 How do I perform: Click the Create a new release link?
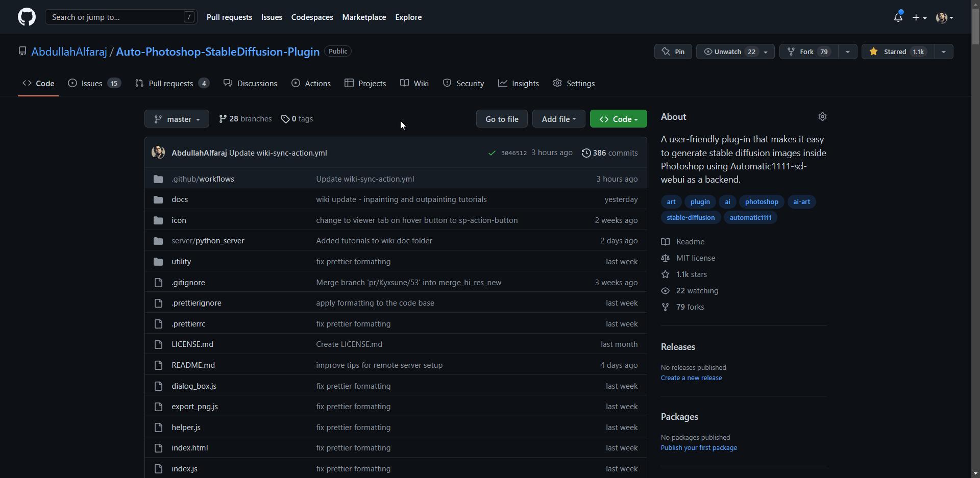click(691, 378)
